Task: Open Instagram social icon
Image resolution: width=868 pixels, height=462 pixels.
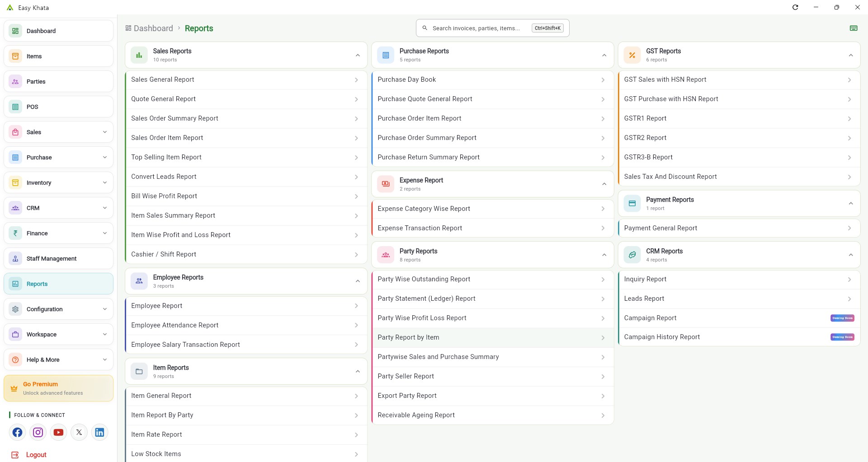Action: pyautogui.click(x=38, y=432)
